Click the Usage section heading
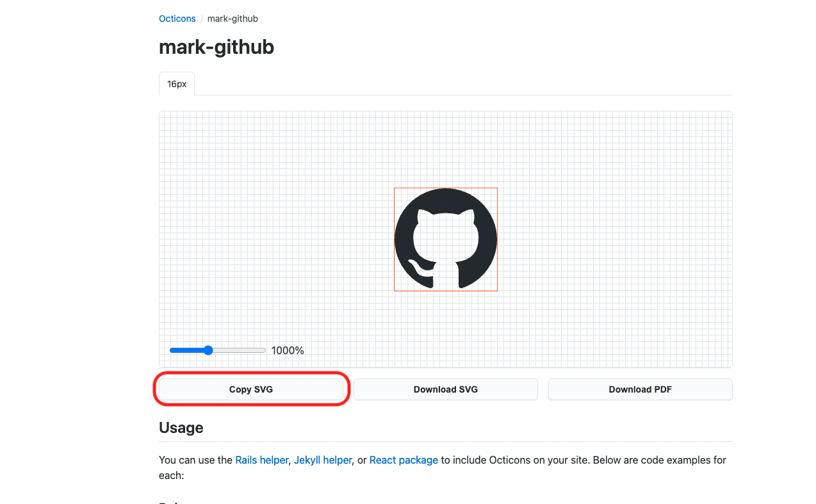 (x=181, y=427)
